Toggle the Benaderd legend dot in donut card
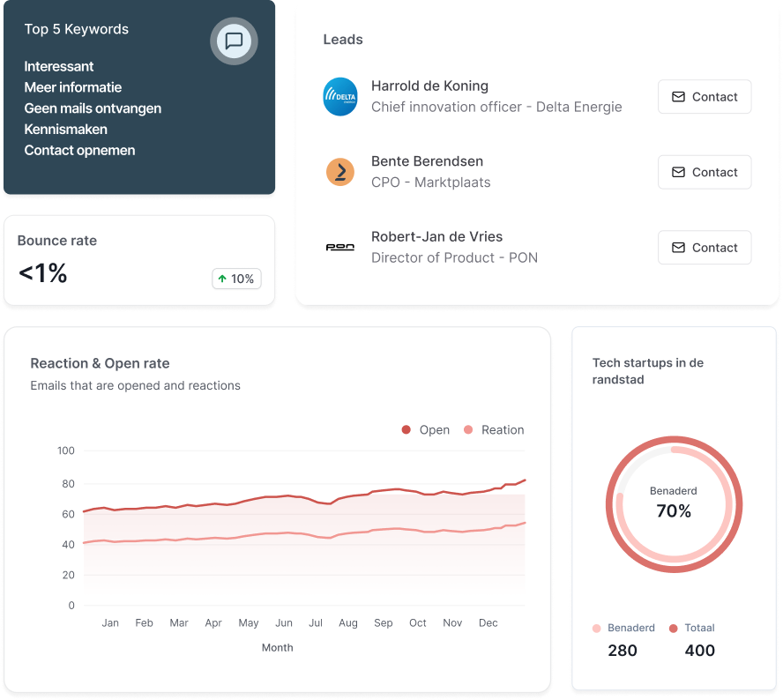The height and width of the screenshot is (700, 783). tap(597, 629)
